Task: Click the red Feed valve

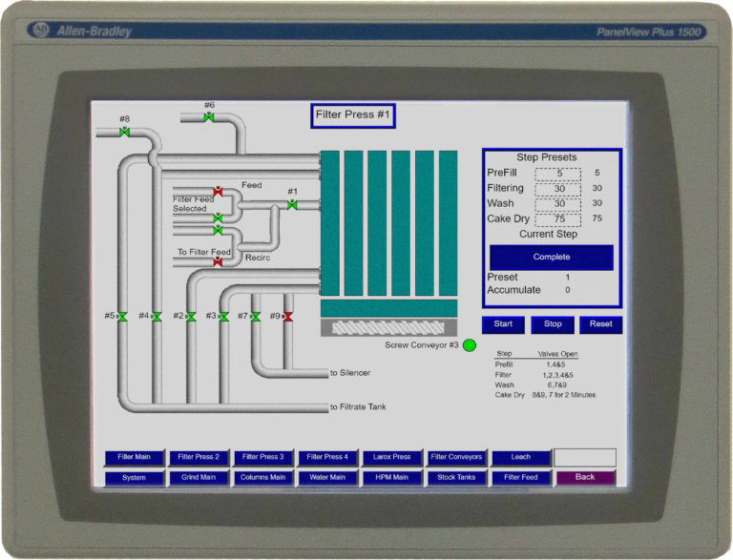Action: [218, 192]
